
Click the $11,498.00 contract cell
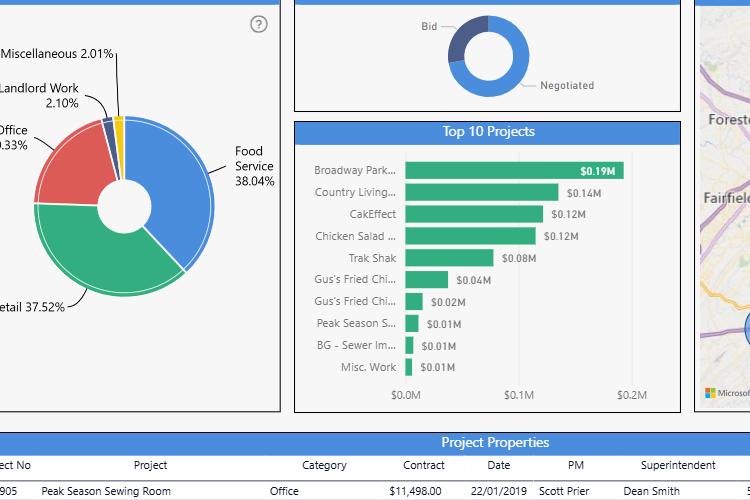[415, 491]
